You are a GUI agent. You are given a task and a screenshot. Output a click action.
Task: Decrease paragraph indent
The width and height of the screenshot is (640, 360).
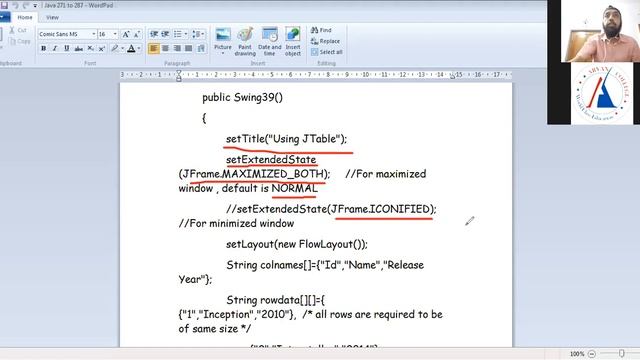[154, 34]
